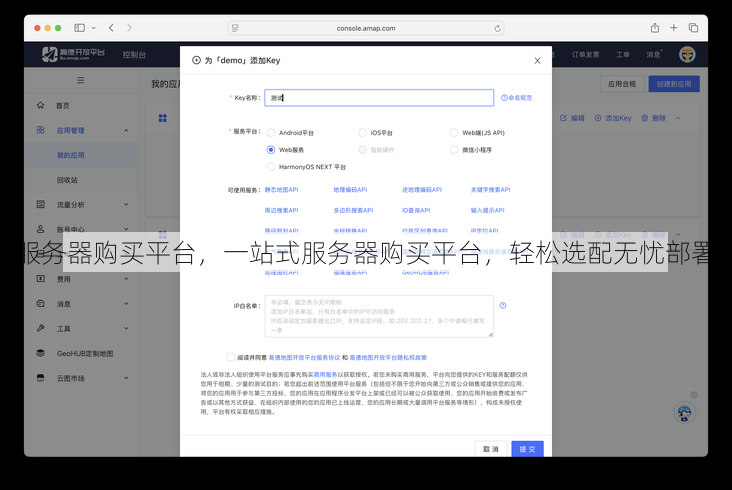The image size is (732, 490).
Task: Open 回收站 in the sidebar
Action: (67, 180)
